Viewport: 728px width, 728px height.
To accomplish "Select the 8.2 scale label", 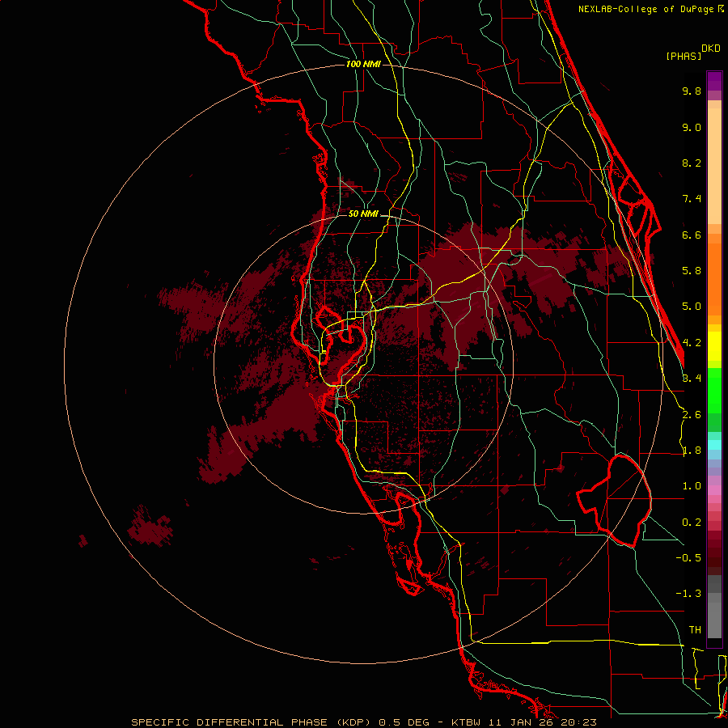I will (692, 163).
